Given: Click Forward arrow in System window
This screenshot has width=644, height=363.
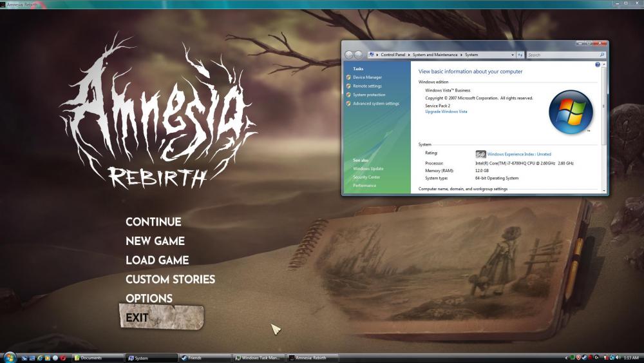Looking at the screenshot, I should click(x=358, y=55).
